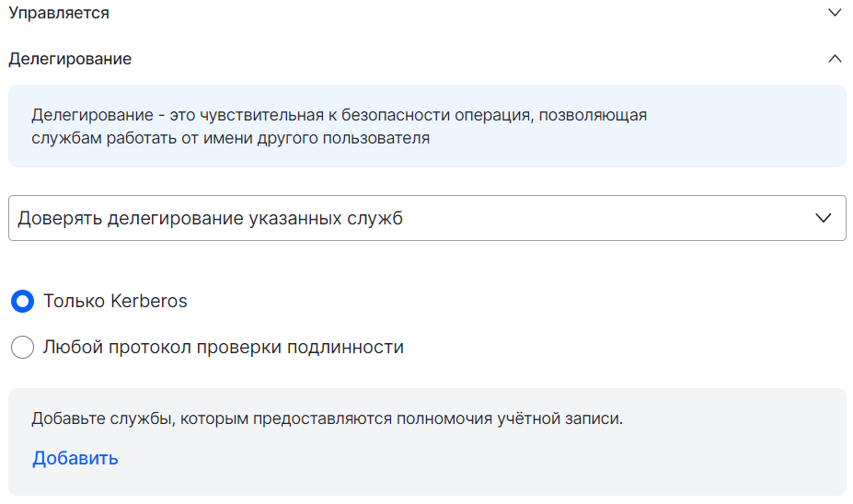This screenshot has height=504, width=853.
Task: Click the Добавьте службы hint text
Action: [x=327, y=419]
